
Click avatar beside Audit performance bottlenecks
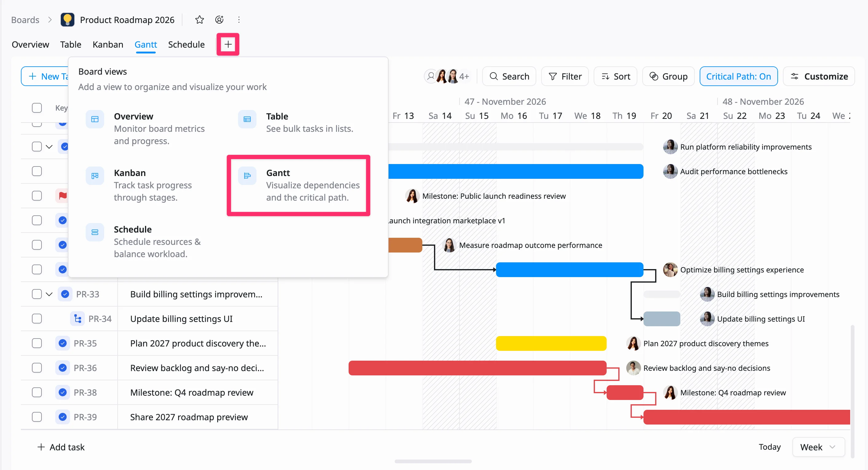(x=670, y=171)
